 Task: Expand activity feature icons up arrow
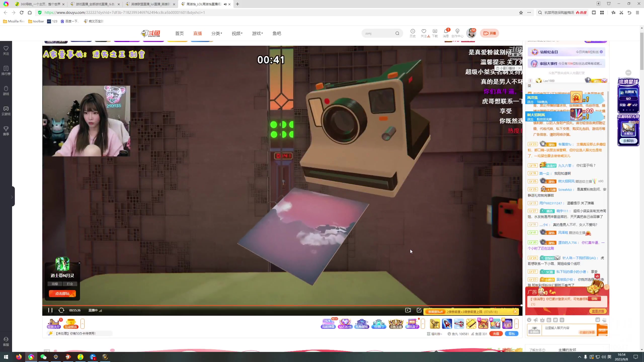[423, 324]
